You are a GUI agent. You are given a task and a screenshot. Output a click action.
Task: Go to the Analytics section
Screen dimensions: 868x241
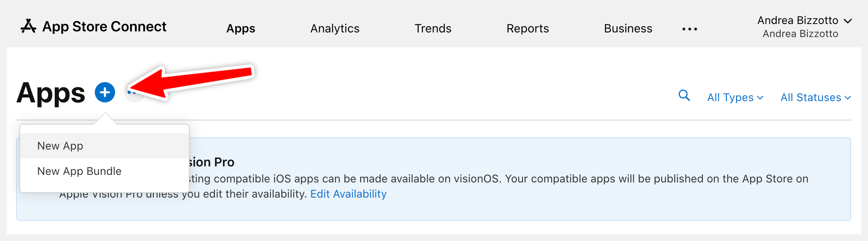click(x=335, y=29)
